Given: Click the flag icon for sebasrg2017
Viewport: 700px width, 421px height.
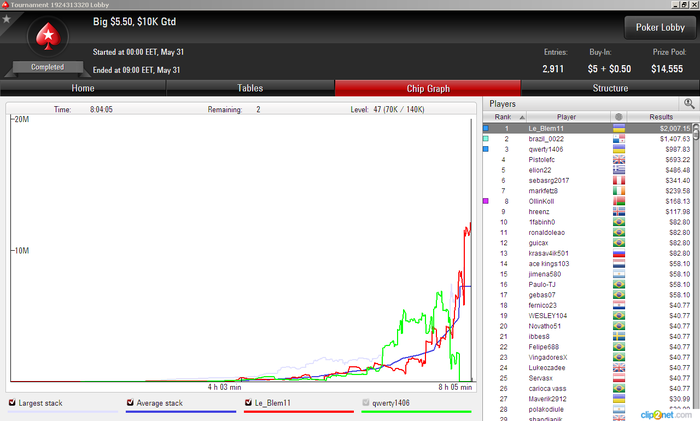Looking at the screenshot, I should [x=619, y=180].
